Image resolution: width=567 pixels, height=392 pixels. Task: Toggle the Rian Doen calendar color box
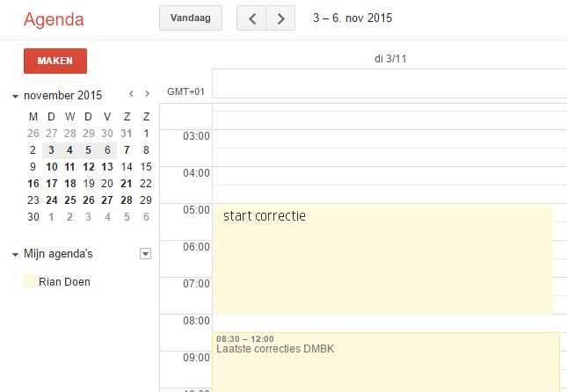pos(29,281)
